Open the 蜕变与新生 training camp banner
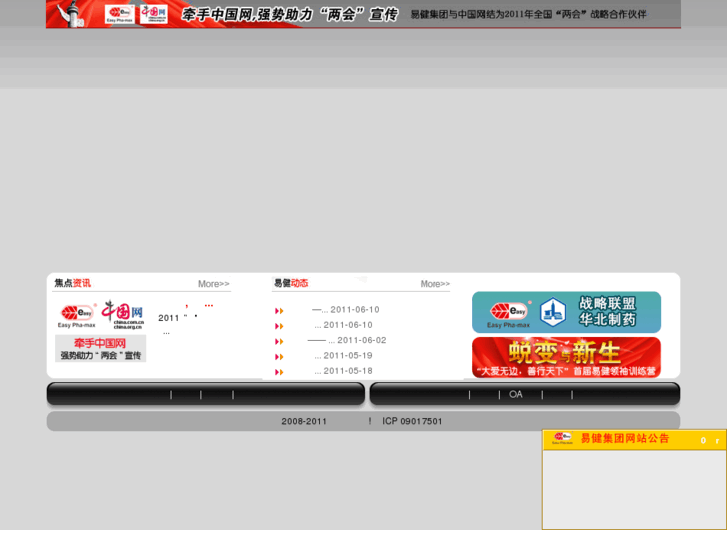The width and height of the screenshot is (727, 545). click(566, 357)
